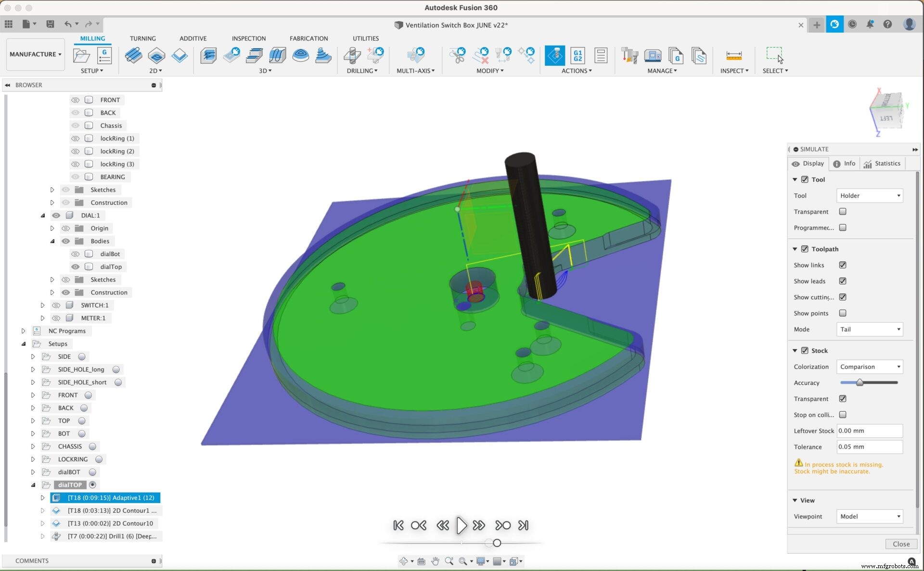The image size is (924, 571).
Task: Click the Accuracy slider handle
Action: pyautogui.click(x=860, y=383)
